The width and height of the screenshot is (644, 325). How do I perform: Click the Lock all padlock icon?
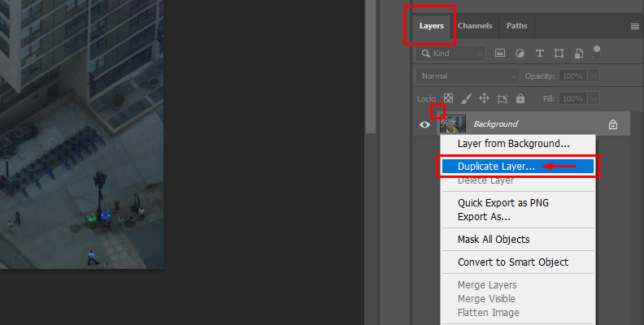click(520, 98)
